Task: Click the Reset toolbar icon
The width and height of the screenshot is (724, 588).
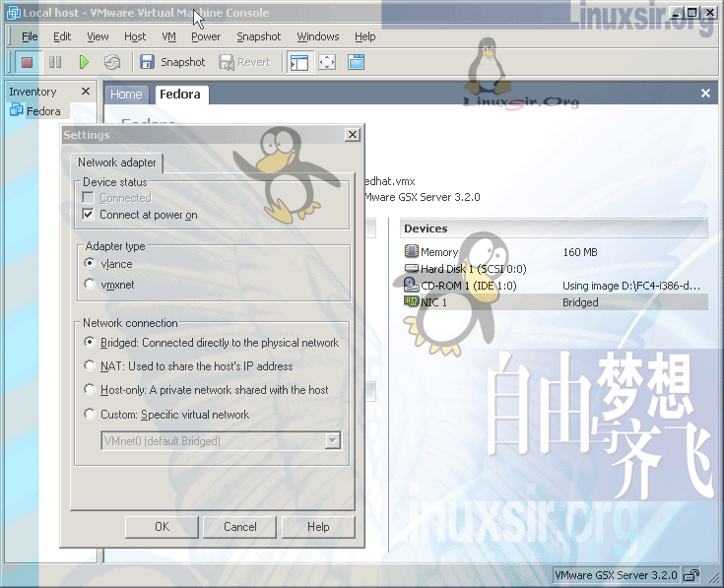Action: click(x=112, y=62)
